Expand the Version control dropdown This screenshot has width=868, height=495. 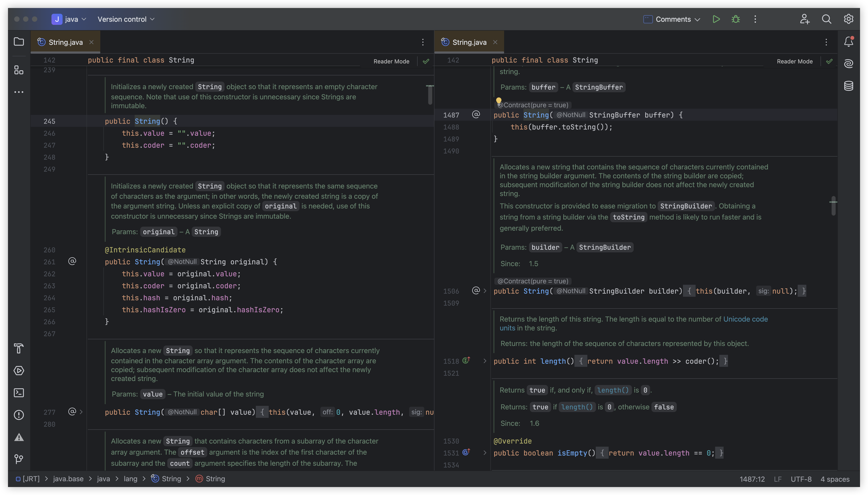point(126,19)
